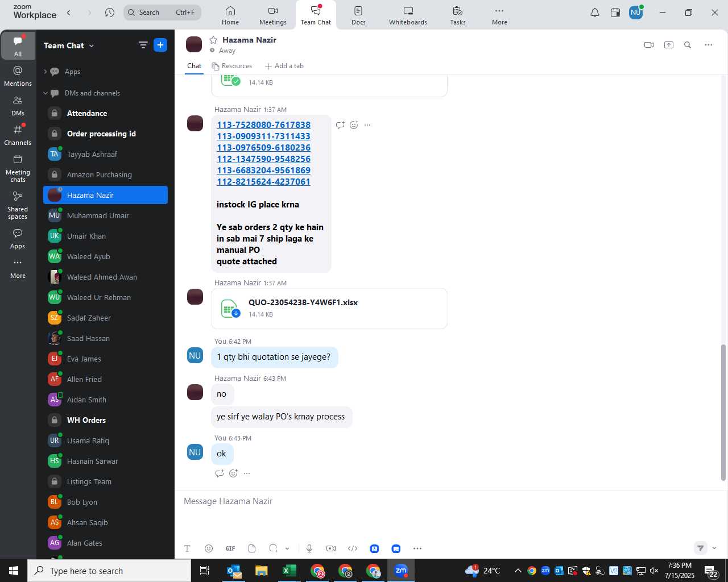Record a video message
The image size is (728, 582).
coord(331,548)
